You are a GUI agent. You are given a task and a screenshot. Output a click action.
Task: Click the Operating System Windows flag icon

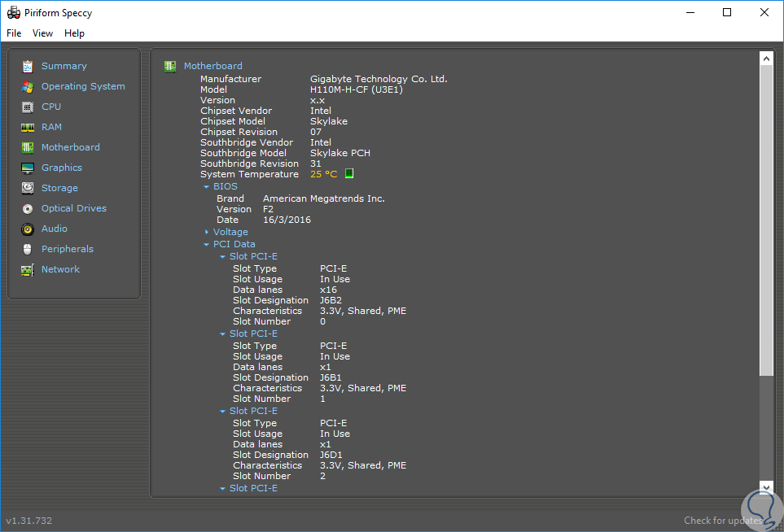click(28, 86)
